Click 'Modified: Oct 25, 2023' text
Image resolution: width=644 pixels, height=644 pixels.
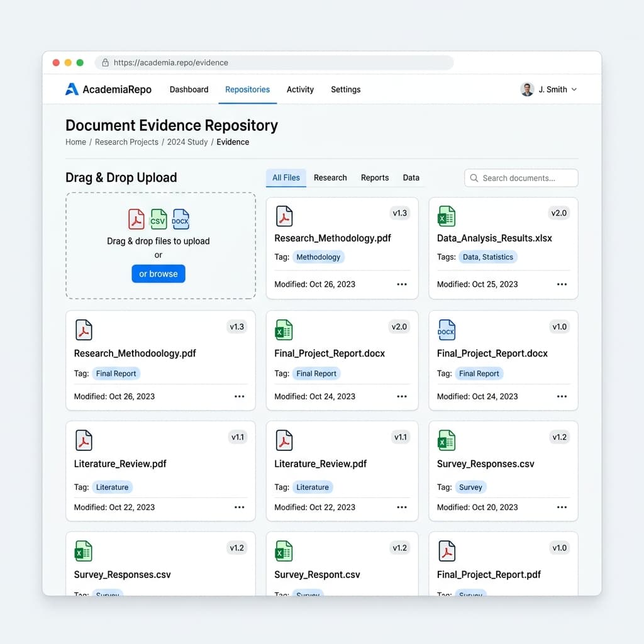click(x=477, y=284)
